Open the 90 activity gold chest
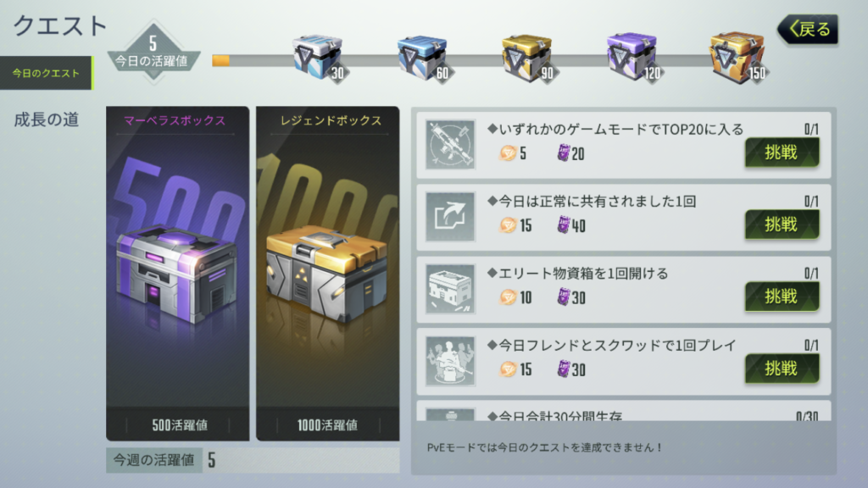 click(527, 57)
